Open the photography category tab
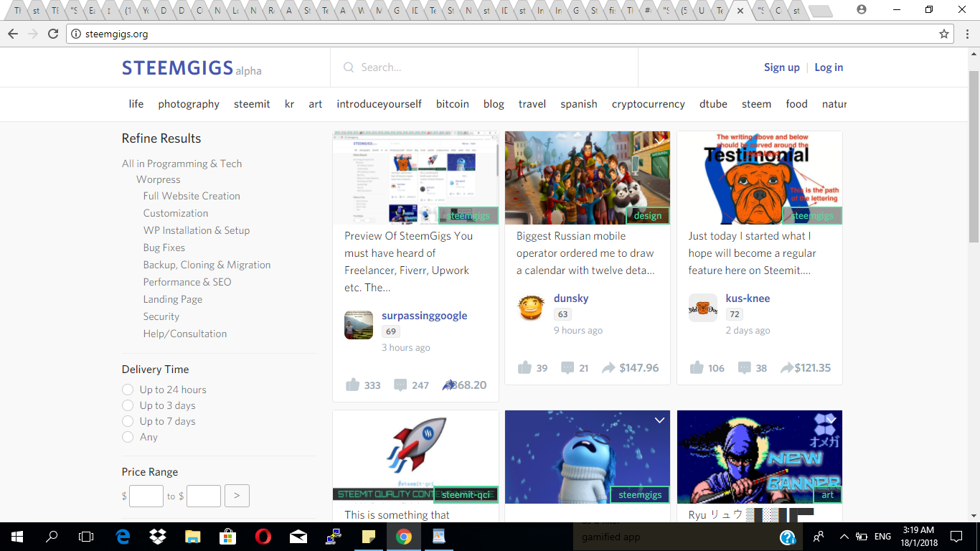Viewport: 980px width, 551px height. (189, 104)
